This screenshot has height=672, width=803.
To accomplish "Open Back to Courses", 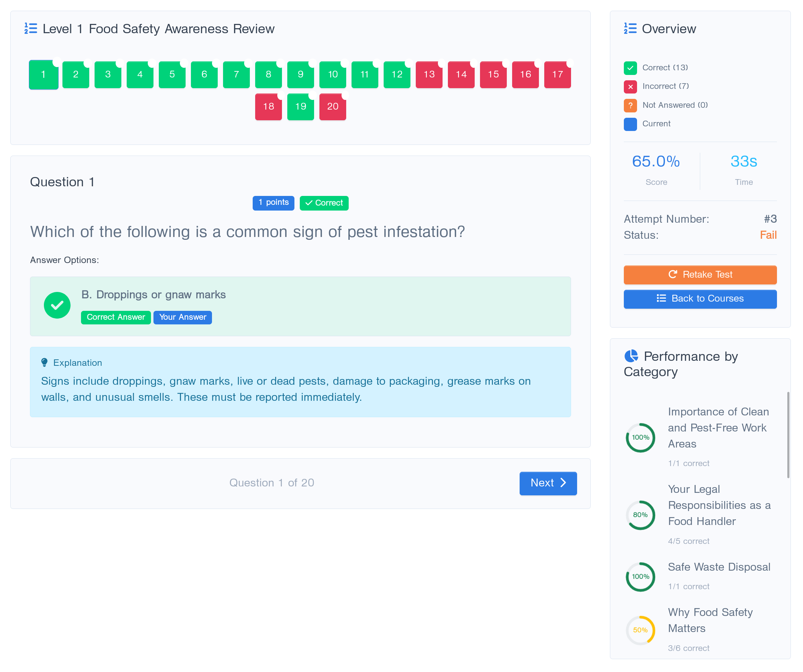I will point(700,299).
